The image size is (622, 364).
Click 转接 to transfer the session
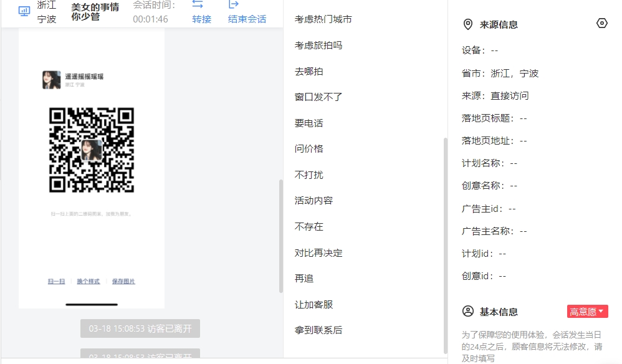201,19
